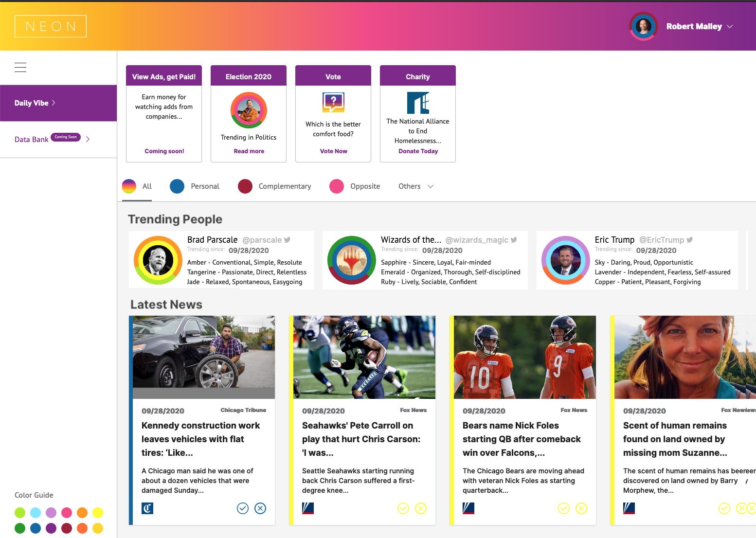Approve the Kennedy construction article with checkmark
This screenshot has height=538, width=756.
(243, 508)
